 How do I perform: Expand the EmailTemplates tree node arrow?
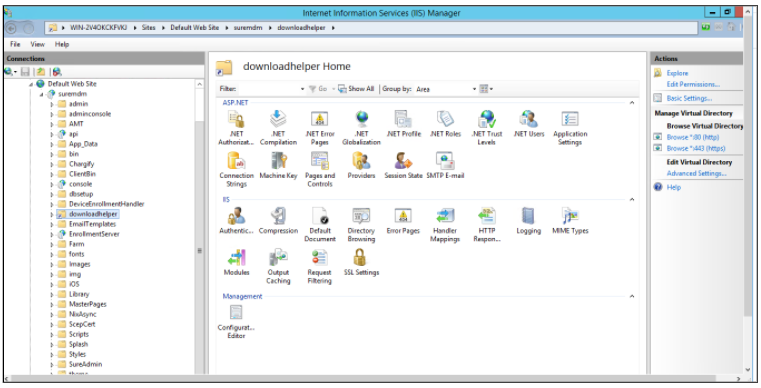(x=52, y=224)
